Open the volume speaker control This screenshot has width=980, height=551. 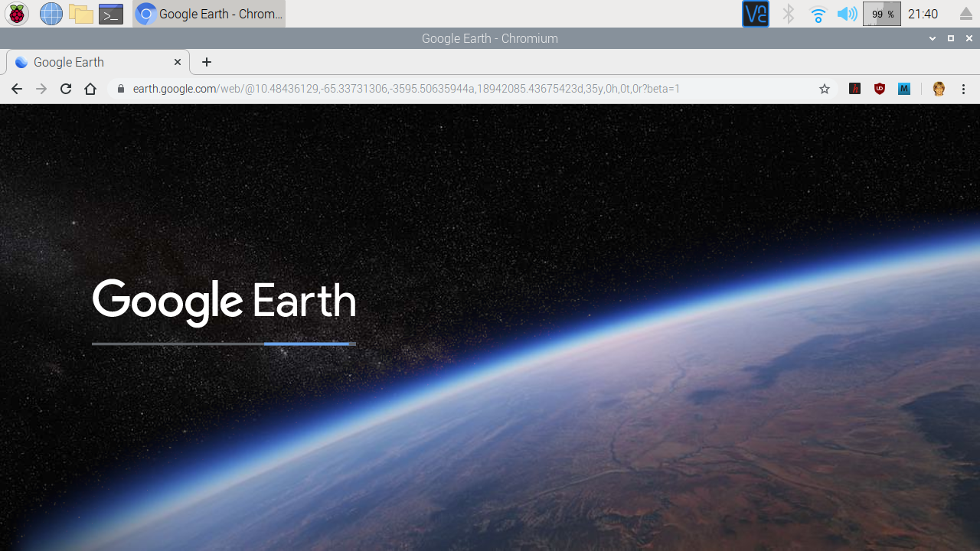point(847,14)
